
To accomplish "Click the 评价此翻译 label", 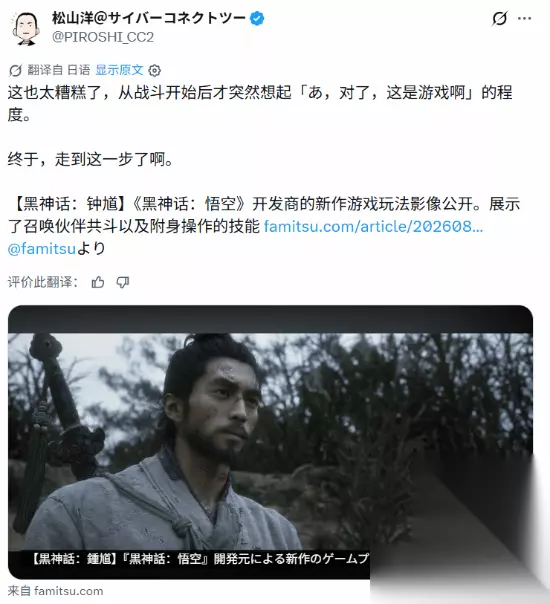I will click(x=43, y=282).
